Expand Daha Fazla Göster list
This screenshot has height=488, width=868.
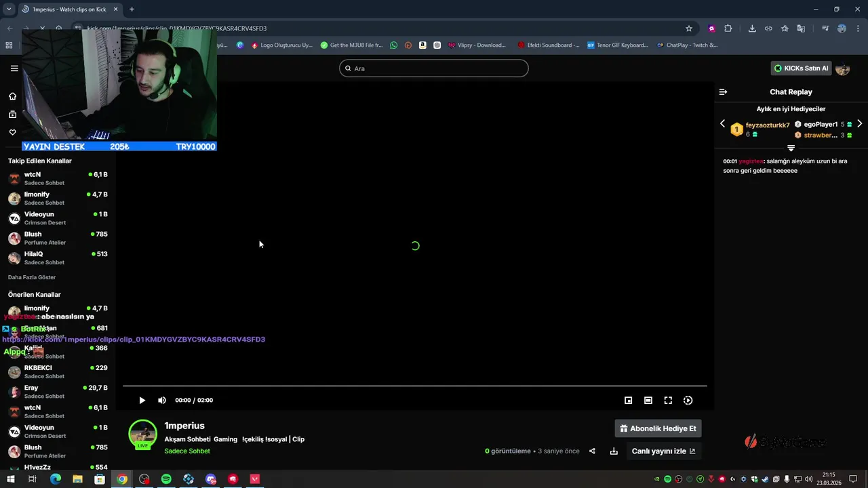click(32, 277)
